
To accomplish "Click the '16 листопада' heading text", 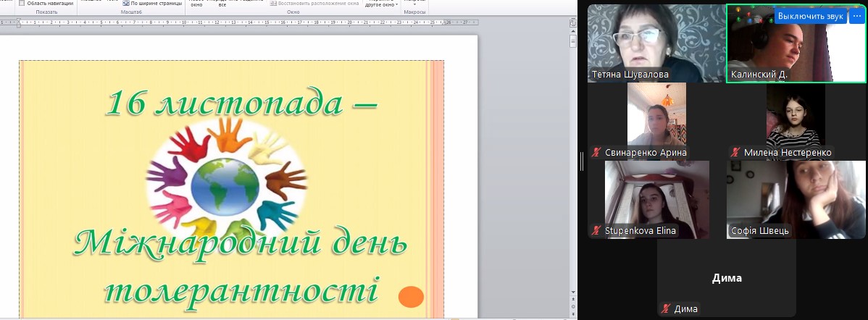I will pyautogui.click(x=241, y=101).
